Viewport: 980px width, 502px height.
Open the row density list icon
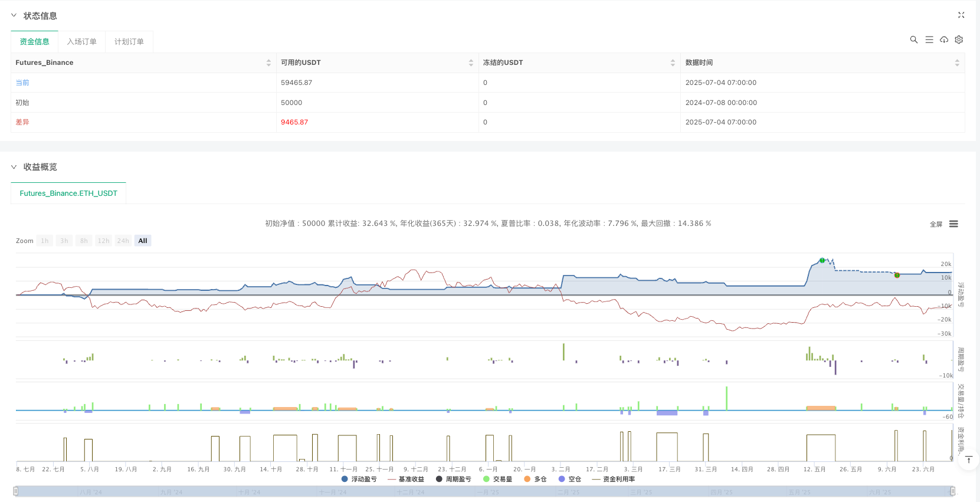pos(929,40)
